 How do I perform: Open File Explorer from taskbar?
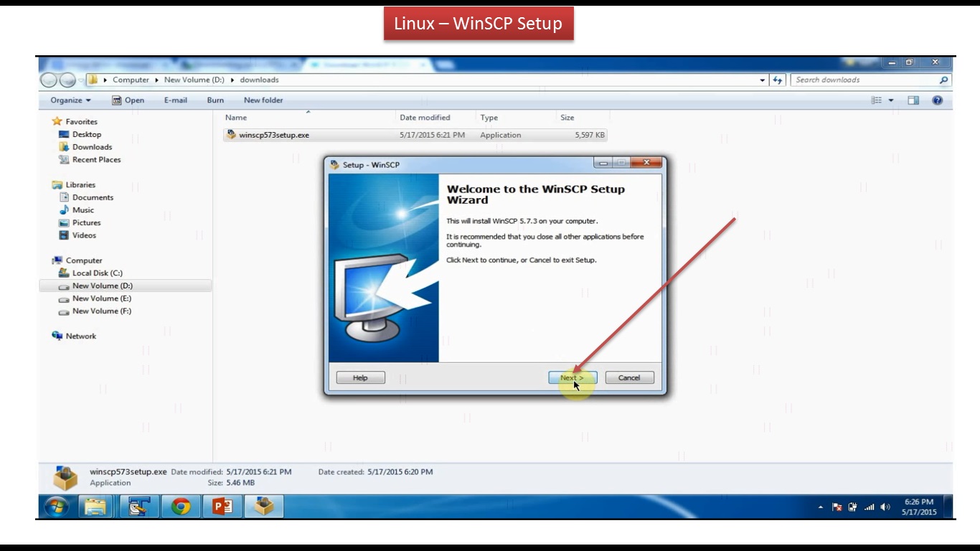coord(95,507)
